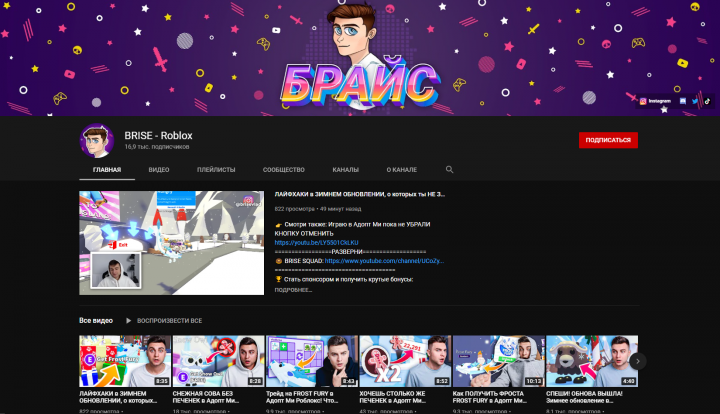Screen dimensions: 720x414
Task: Click the Смотри также description line
Action: [352, 229]
